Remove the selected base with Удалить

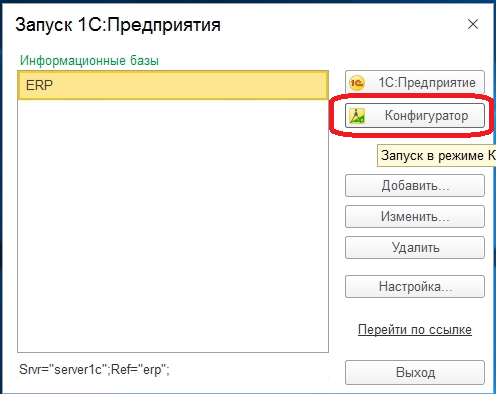pos(415,248)
